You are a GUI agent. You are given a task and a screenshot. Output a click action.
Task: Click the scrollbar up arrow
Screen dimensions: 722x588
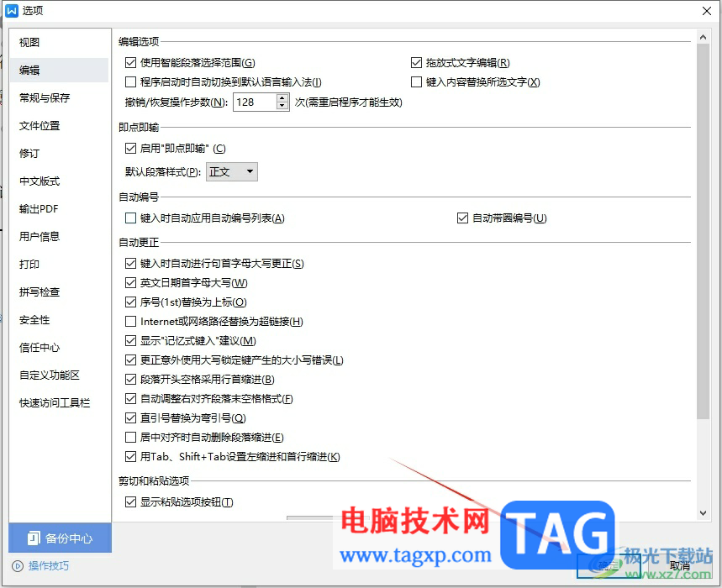coord(703,37)
